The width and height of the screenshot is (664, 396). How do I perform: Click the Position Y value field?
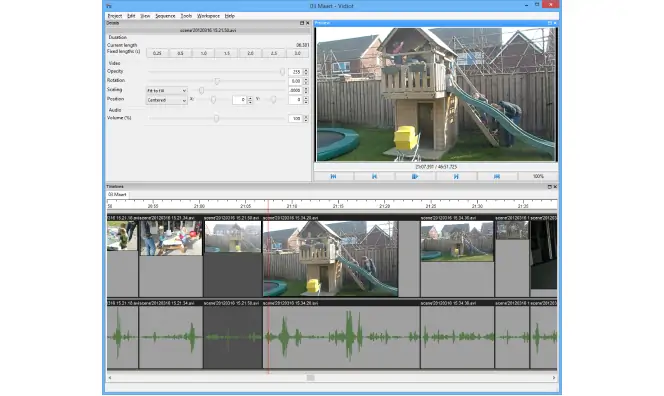pos(296,100)
